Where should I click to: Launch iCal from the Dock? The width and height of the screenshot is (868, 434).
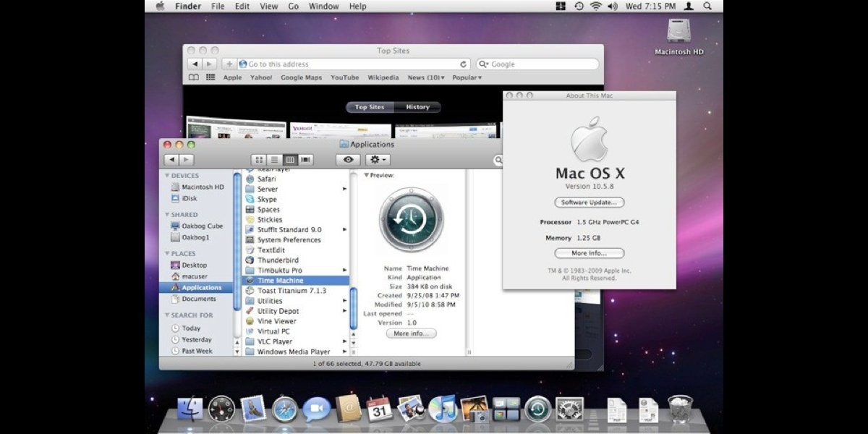pos(379,409)
